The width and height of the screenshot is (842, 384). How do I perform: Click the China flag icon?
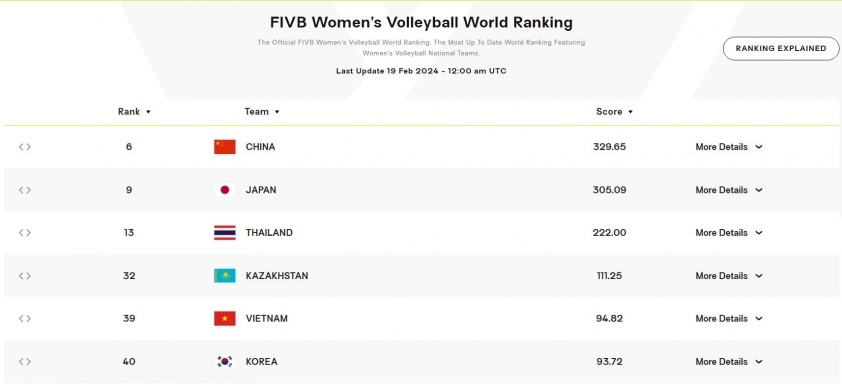point(224,147)
